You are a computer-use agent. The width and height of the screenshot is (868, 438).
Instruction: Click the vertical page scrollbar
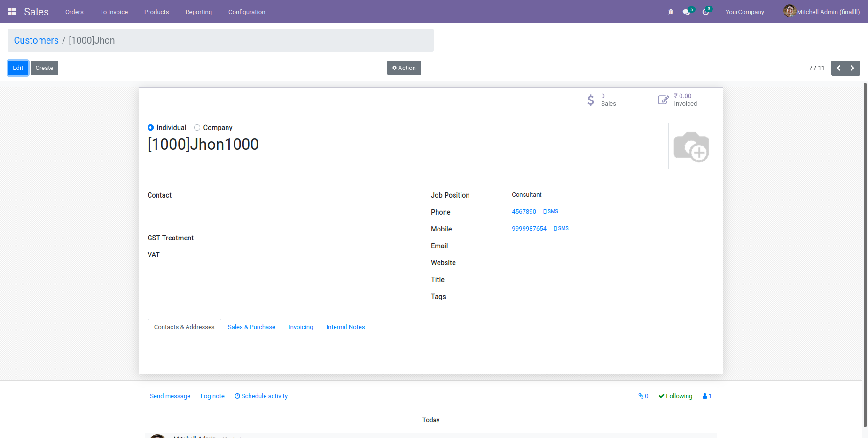(865, 255)
